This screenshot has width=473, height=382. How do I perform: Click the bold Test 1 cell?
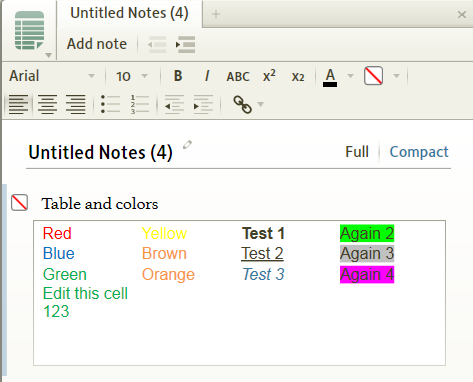pyautogui.click(x=263, y=233)
